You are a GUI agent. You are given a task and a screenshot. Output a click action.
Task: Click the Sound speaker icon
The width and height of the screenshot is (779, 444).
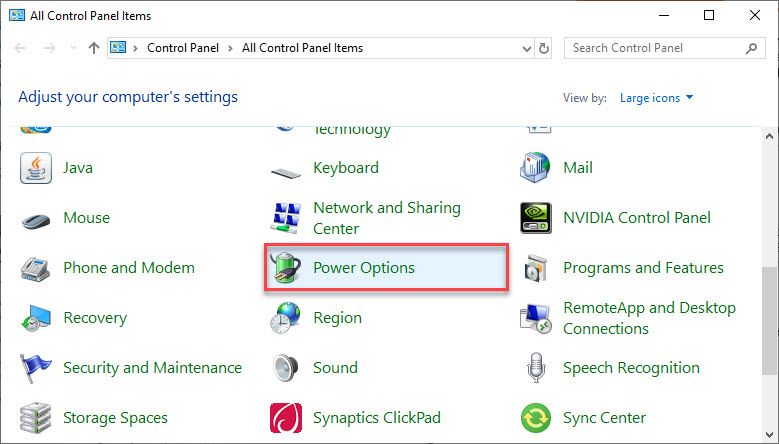pos(286,368)
